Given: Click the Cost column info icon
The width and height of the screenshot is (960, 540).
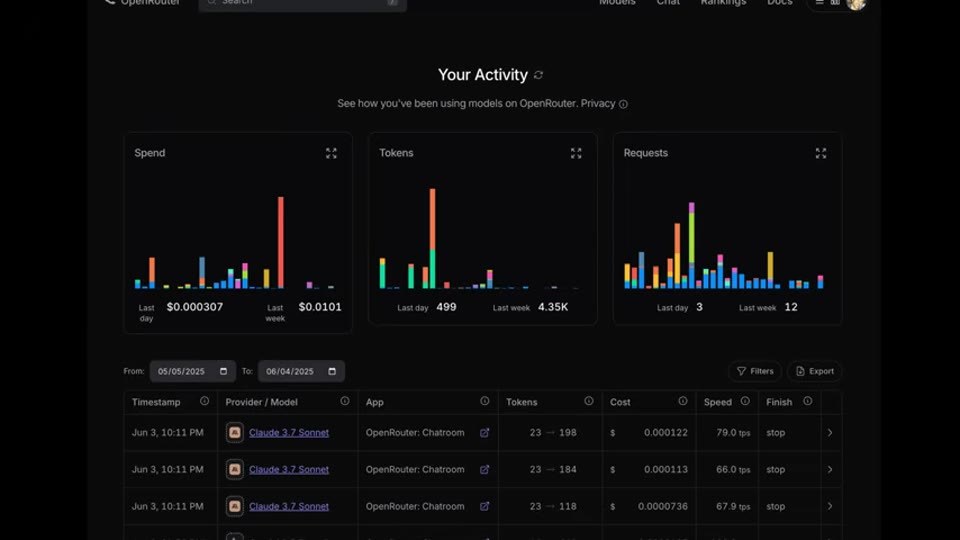Looking at the screenshot, I should pyautogui.click(x=683, y=401).
